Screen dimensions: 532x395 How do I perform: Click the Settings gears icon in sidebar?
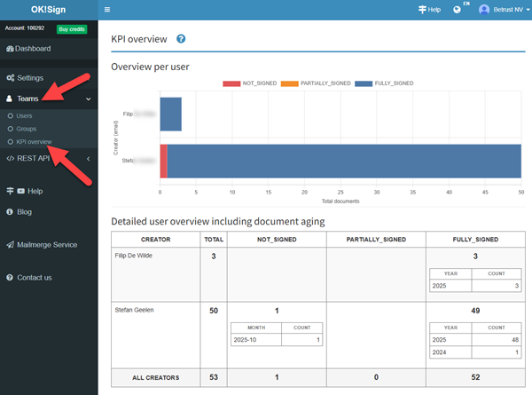[10, 78]
